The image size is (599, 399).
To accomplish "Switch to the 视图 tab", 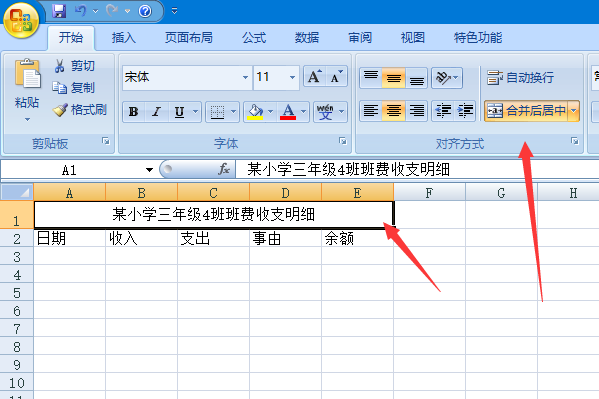I will point(413,38).
